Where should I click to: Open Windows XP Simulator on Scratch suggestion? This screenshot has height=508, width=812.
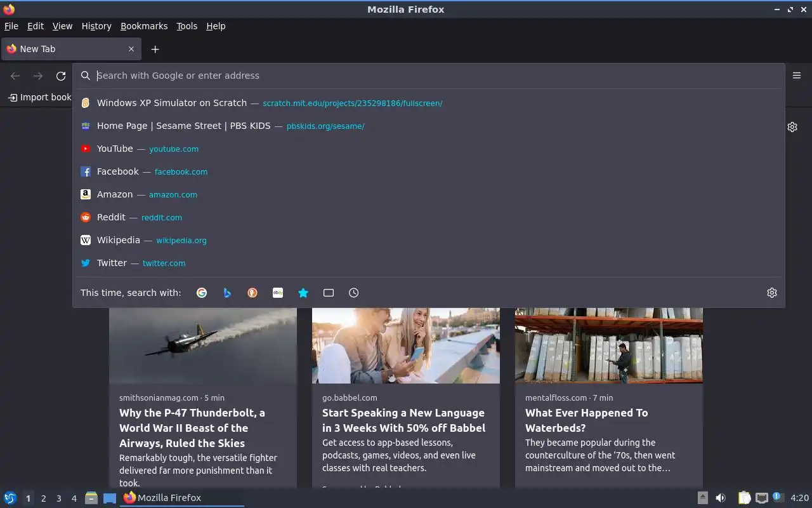(429, 103)
